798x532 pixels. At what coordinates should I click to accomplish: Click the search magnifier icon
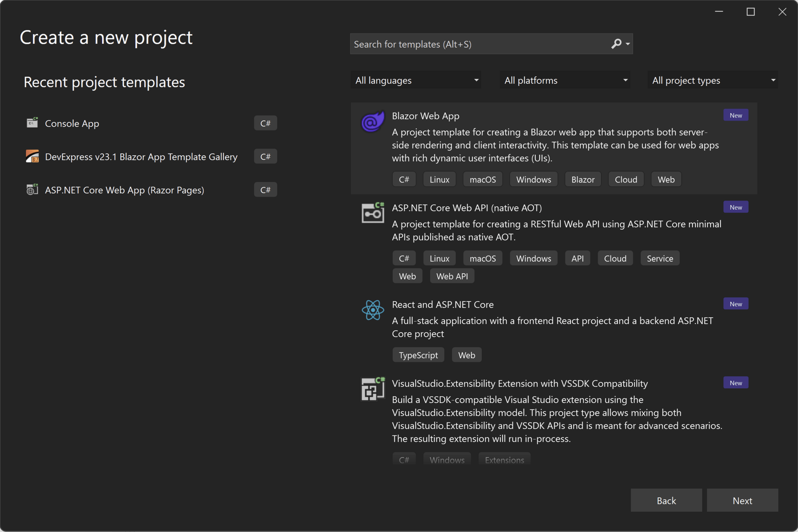[x=616, y=44]
